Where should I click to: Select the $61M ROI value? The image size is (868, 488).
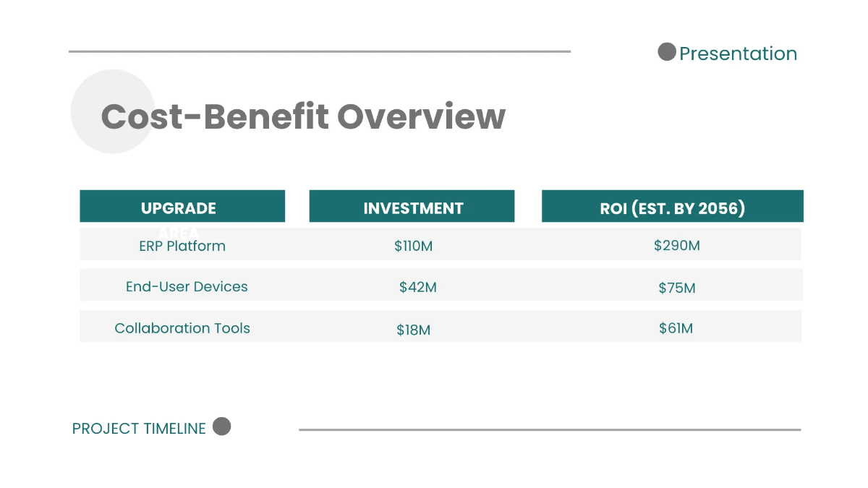coord(676,328)
